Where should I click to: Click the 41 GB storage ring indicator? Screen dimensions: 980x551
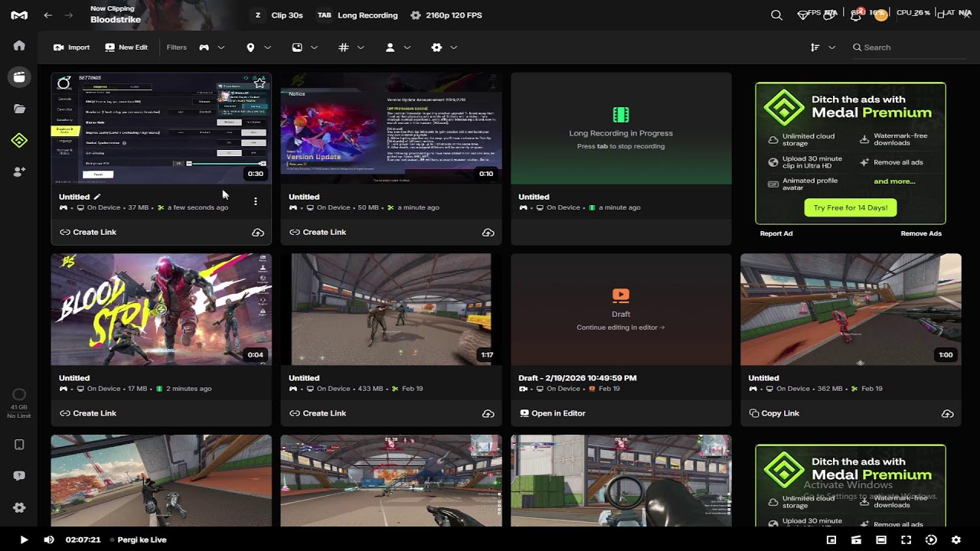point(19,395)
